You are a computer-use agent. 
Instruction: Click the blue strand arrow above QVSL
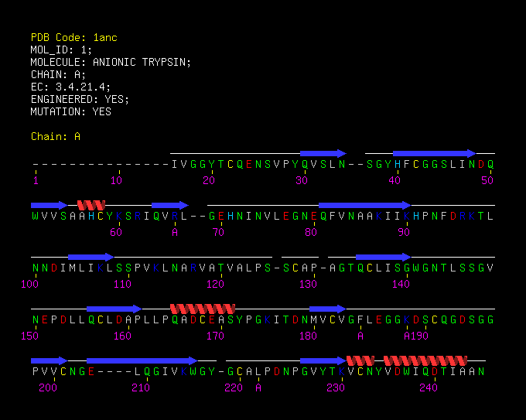point(323,153)
